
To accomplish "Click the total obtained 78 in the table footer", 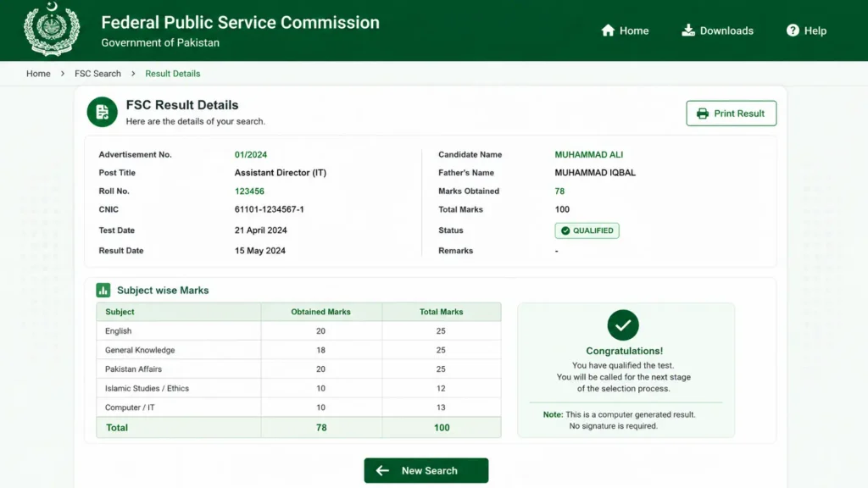I will 321,428.
